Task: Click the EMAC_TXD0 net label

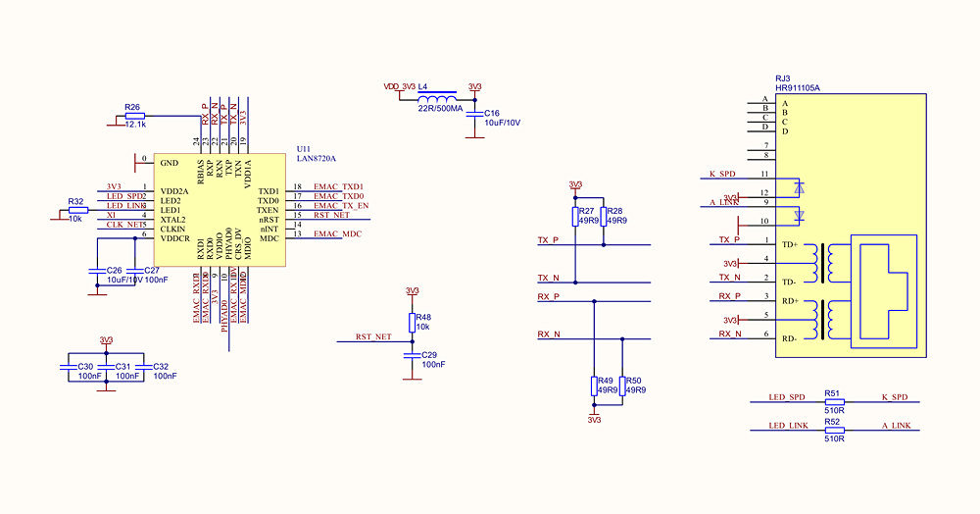Action: [338, 196]
